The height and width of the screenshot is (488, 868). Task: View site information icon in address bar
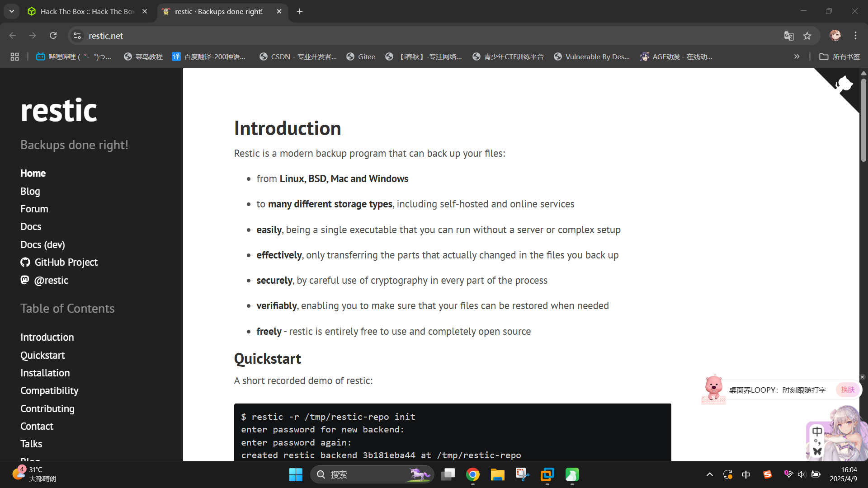tap(77, 36)
